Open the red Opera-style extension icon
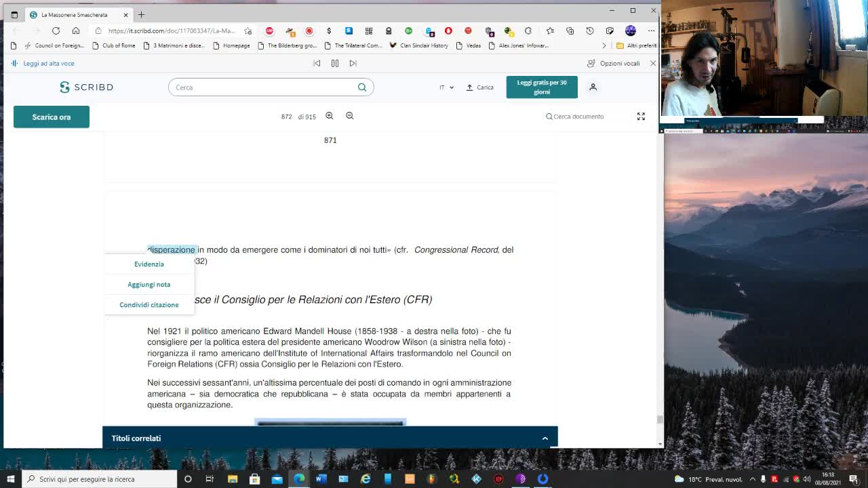 448,30
